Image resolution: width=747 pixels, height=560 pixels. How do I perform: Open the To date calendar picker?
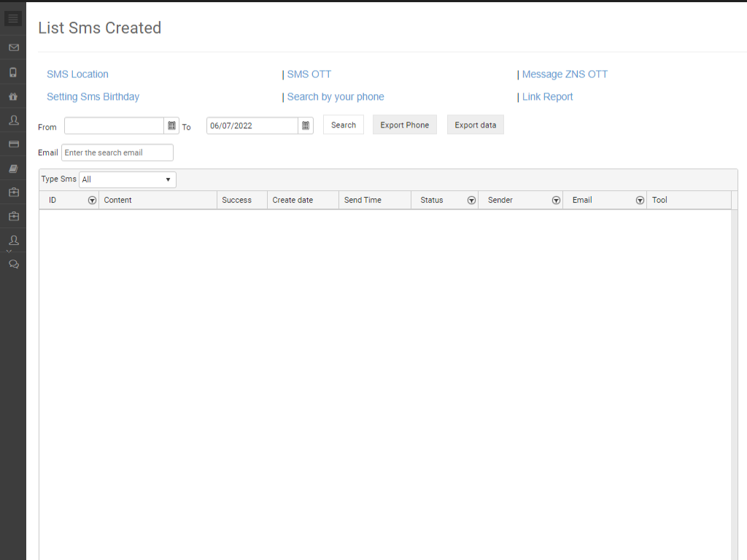point(306,125)
